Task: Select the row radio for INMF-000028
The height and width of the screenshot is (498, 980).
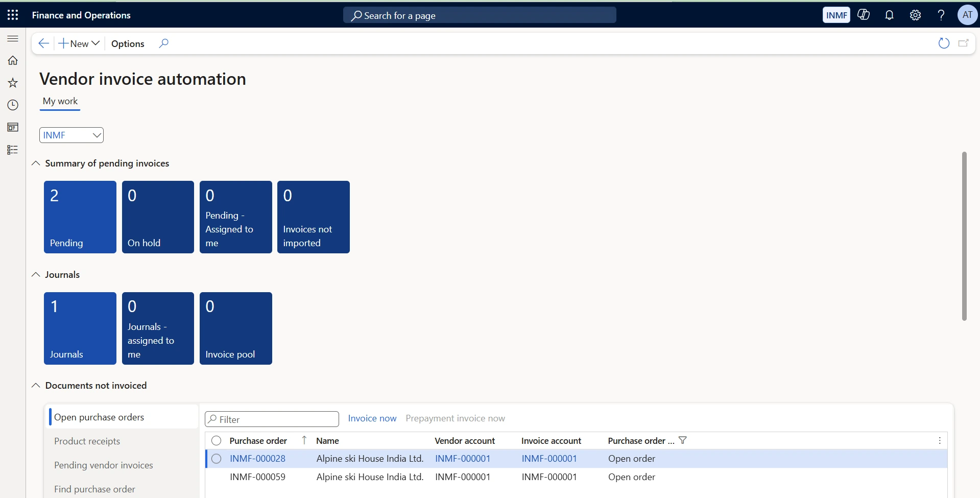Action: [x=217, y=459]
